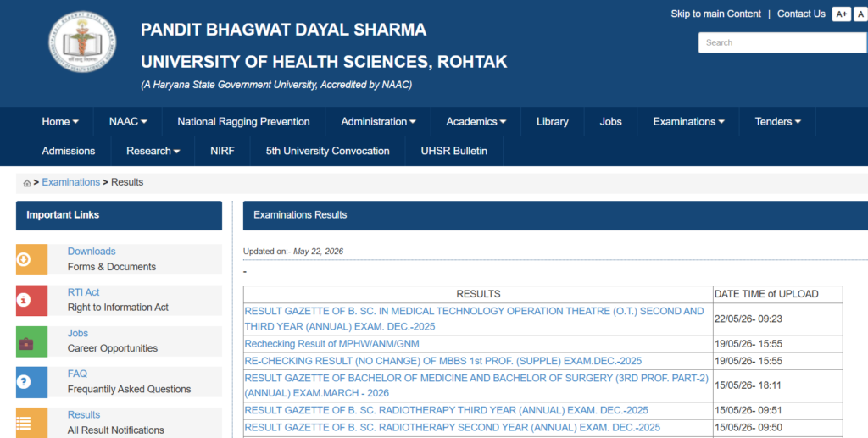Click the Examinations Results panel header

(555, 215)
